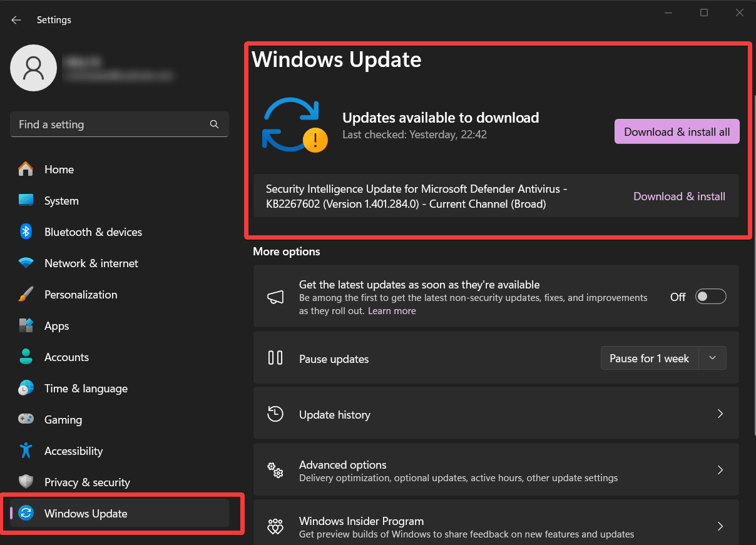Select the System sidebar icon
Screen dimensions: 756x545
click(x=61, y=200)
